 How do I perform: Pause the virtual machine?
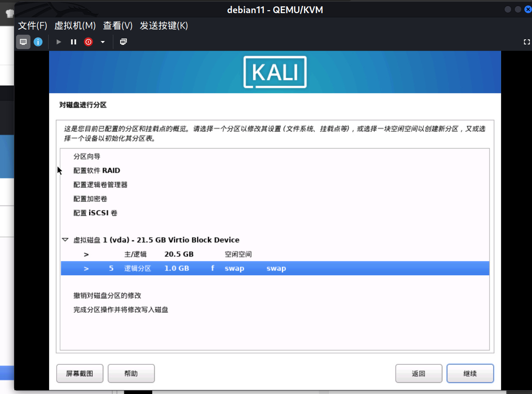point(74,42)
